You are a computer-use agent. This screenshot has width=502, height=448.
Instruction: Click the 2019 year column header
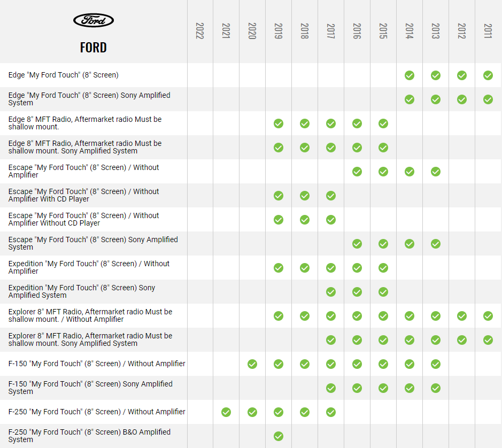[278, 31]
